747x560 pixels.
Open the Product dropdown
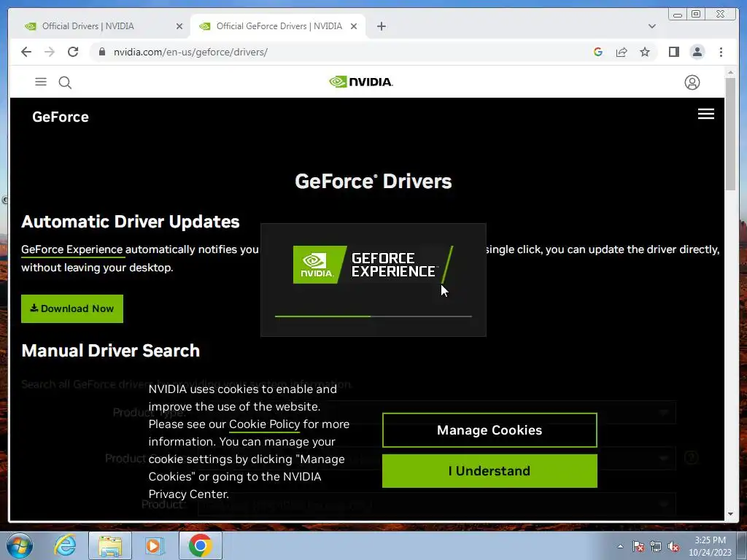[x=437, y=505]
